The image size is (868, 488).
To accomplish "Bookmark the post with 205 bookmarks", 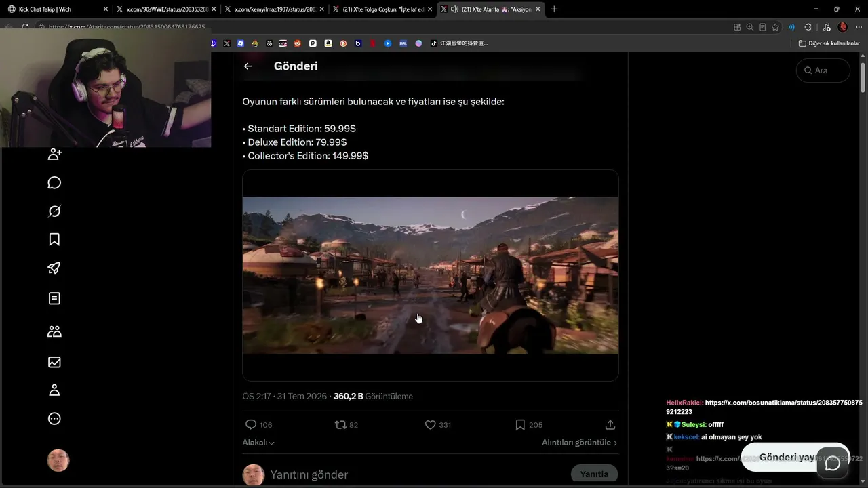I will click(x=520, y=425).
